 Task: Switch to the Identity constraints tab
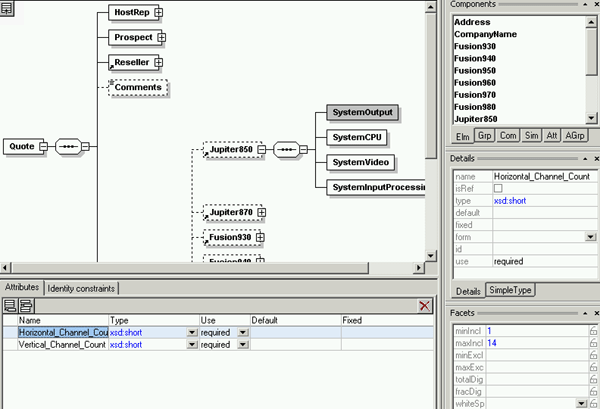coord(81,289)
